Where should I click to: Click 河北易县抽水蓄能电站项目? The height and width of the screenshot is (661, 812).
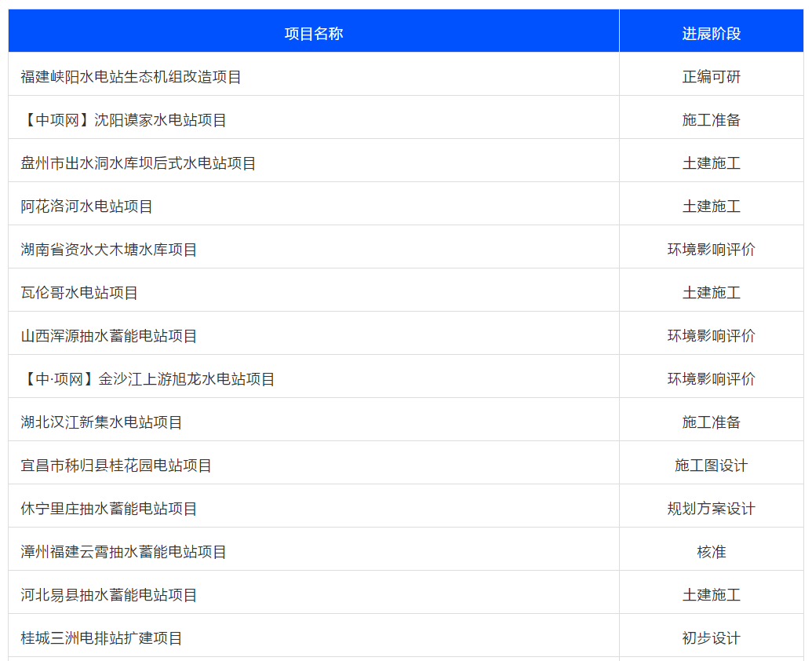[108, 595]
